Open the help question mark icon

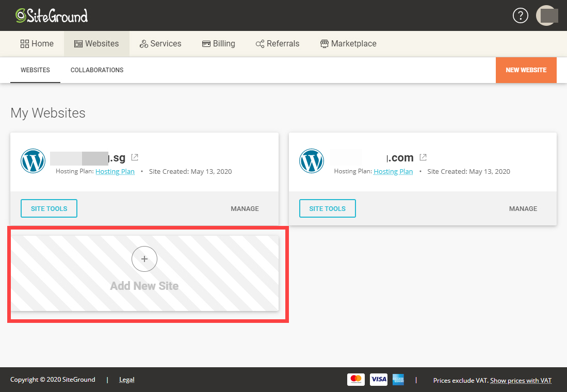[x=521, y=15]
